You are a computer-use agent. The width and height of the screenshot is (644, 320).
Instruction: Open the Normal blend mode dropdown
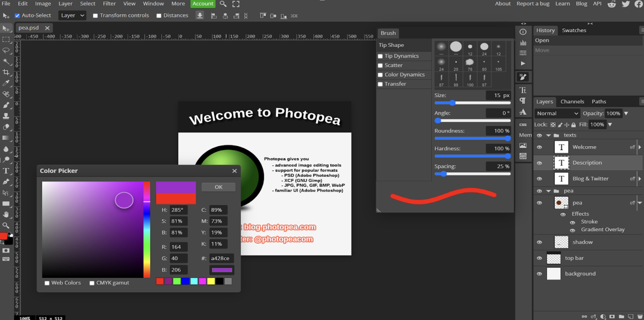click(x=557, y=113)
